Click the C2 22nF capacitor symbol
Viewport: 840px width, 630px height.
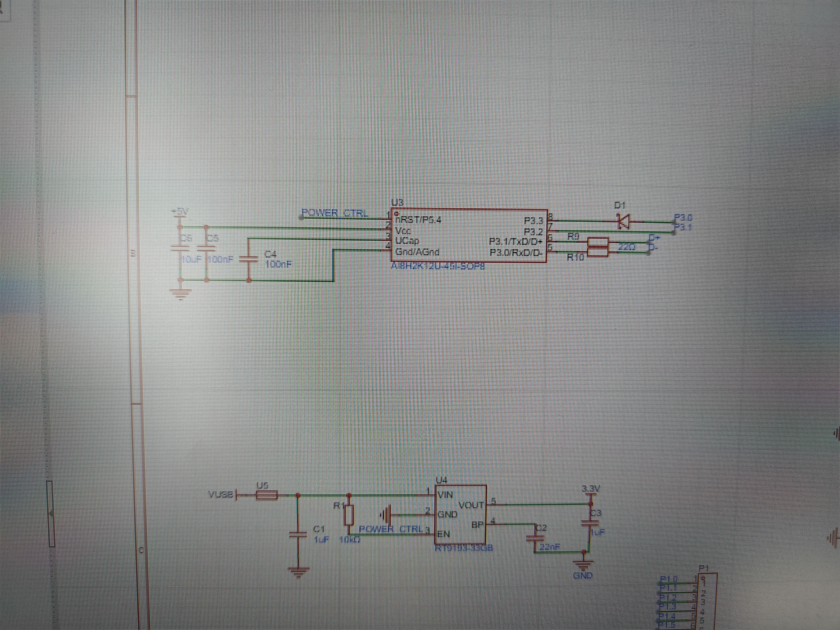(535, 538)
